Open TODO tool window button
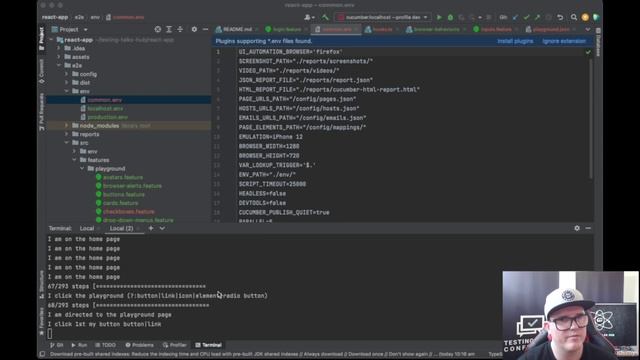Viewport: 640px width, 360px height. pos(106,345)
